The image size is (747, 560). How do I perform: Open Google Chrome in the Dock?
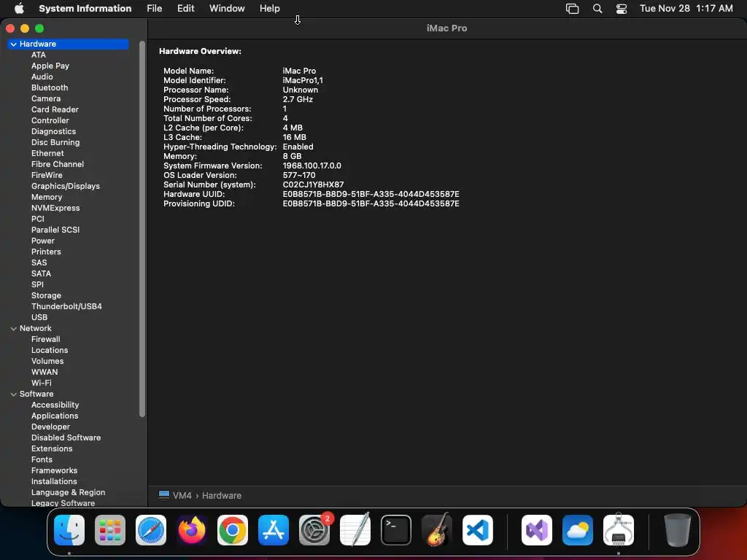pyautogui.click(x=233, y=530)
